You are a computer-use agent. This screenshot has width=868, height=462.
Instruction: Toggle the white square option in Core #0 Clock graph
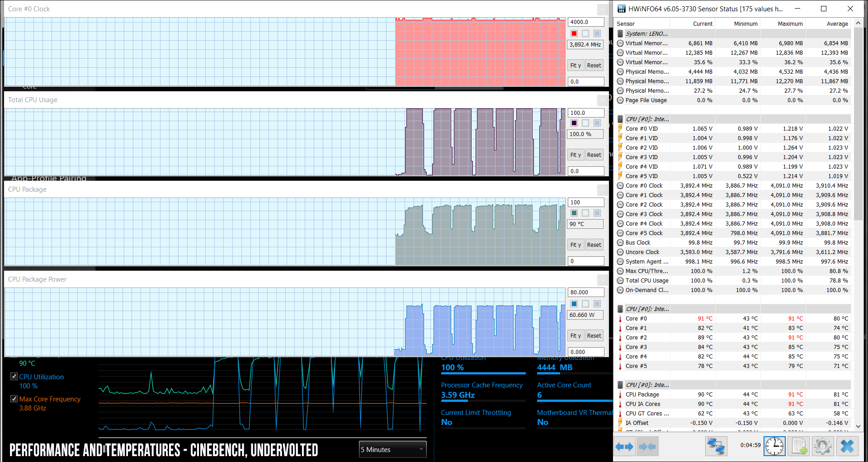click(585, 33)
